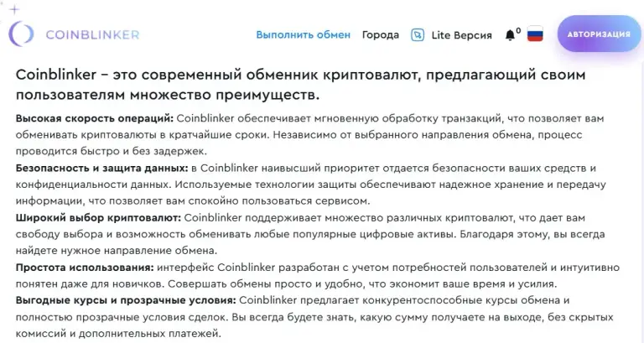This screenshot has width=644, height=343.
Task: Select the Russian flag language icon
Action: [535, 34]
